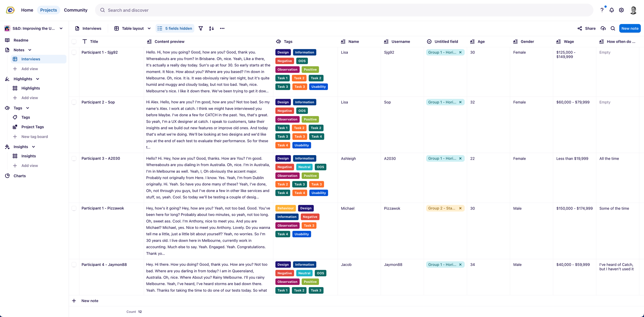This screenshot has height=317, width=644.
Task: Click the cloud upload icon
Action: tap(603, 28)
